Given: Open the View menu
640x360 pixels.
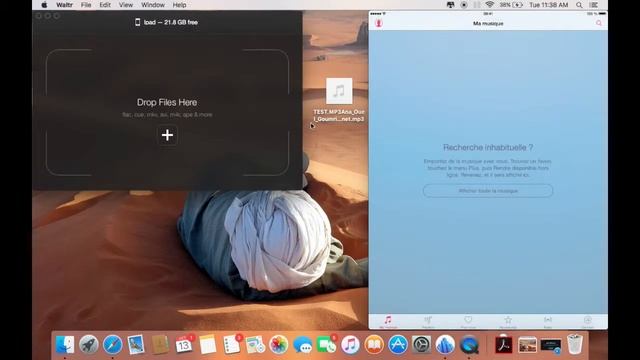Looking at the screenshot, I should point(126,5).
